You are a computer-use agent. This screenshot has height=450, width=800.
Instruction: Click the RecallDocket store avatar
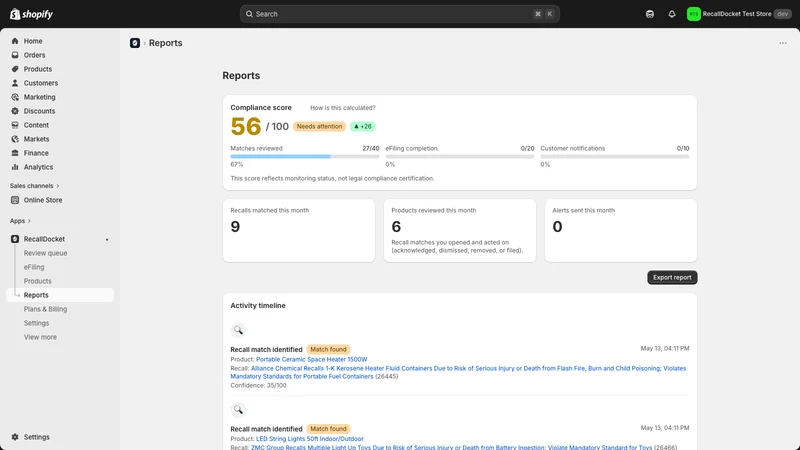693,14
